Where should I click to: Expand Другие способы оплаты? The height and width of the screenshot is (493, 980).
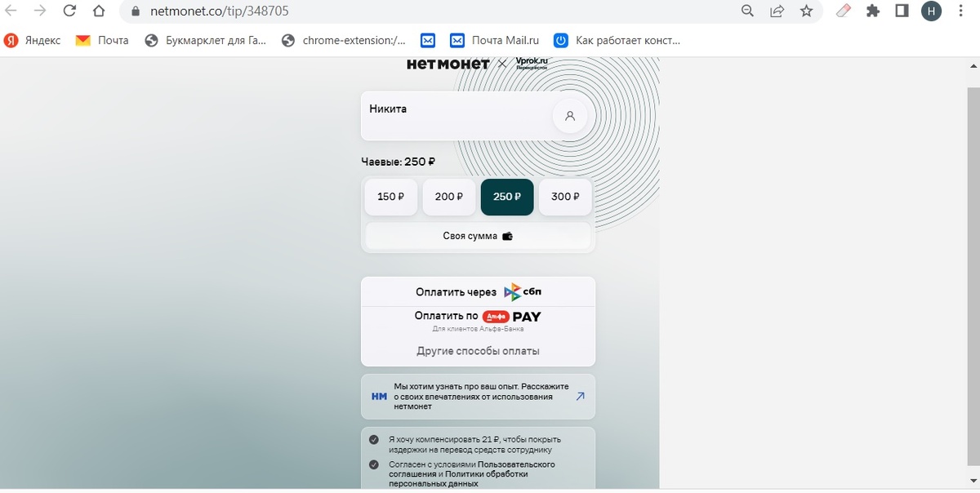coord(478,351)
